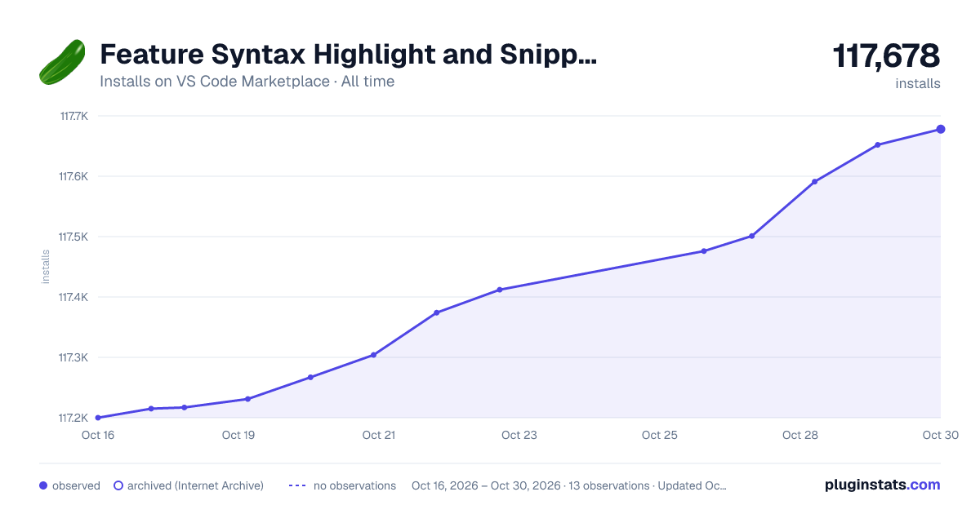Image resolution: width=980 pixels, height=514 pixels.
Task: Click the Installs on VS Code Marketplace subtitle
Action: tap(247, 82)
